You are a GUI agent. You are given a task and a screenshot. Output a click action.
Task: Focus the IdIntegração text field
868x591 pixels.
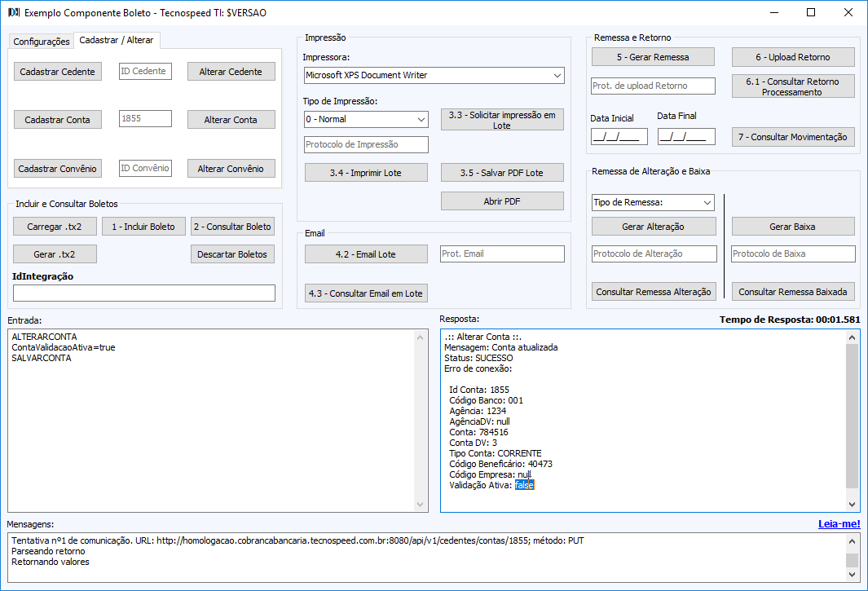point(144,293)
